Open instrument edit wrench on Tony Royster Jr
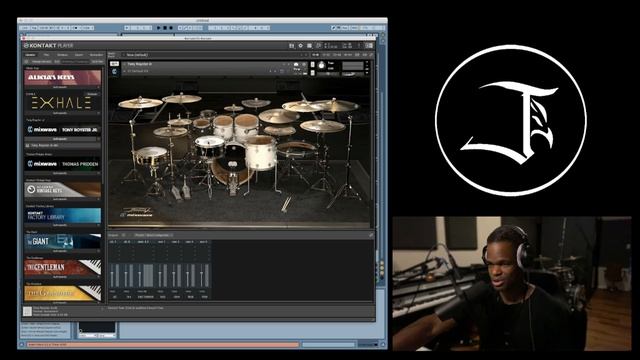The image size is (640, 360). coord(114,64)
